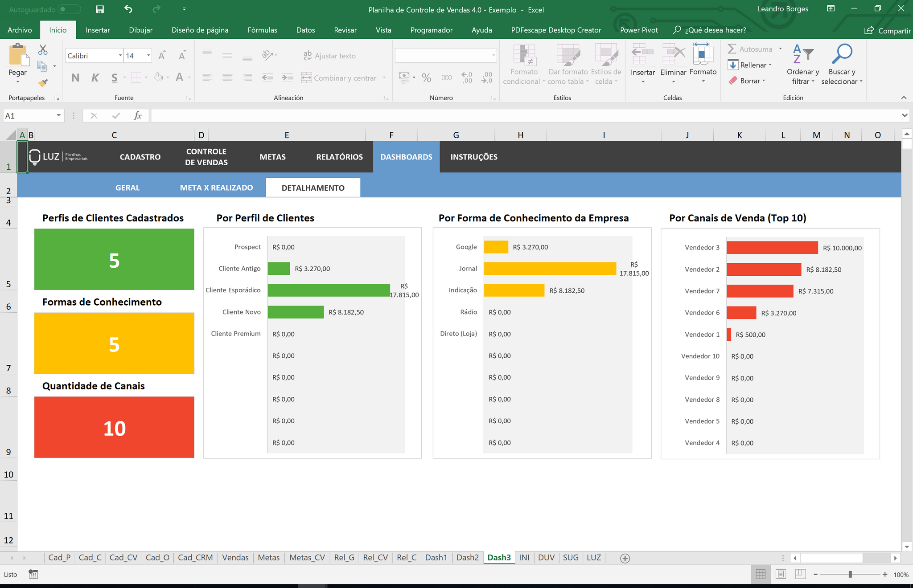Image resolution: width=913 pixels, height=588 pixels.
Task: Open the RELATÓRIOS navigation button
Action: (339, 157)
